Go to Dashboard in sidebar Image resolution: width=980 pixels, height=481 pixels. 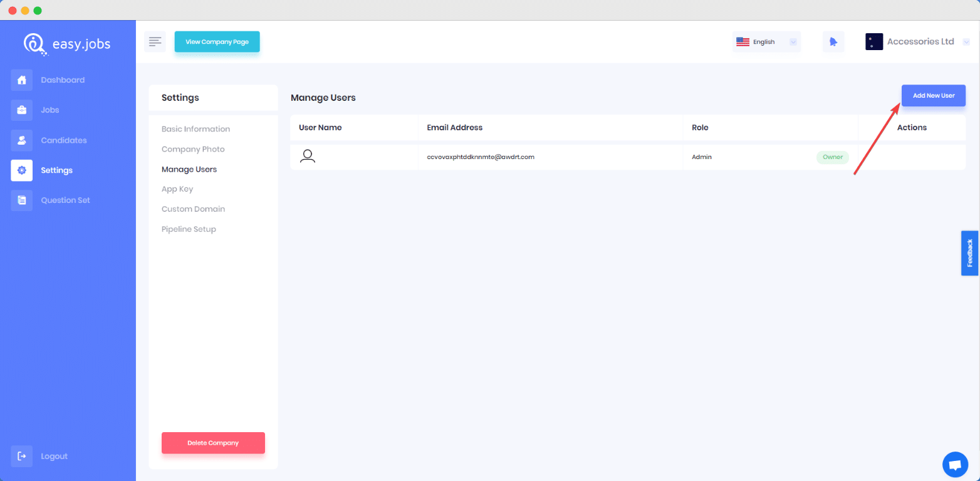(63, 80)
